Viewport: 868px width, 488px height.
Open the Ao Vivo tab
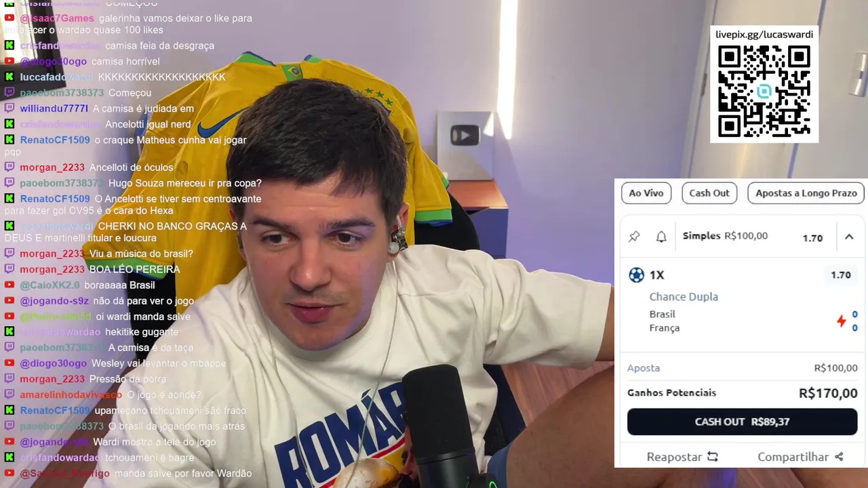[646, 193]
